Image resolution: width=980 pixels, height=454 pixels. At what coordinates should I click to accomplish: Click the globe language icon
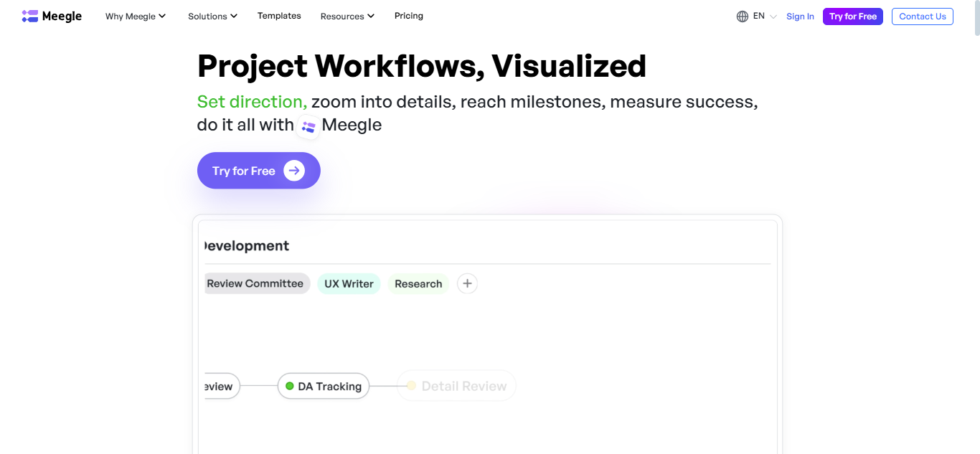pos(743,16)
